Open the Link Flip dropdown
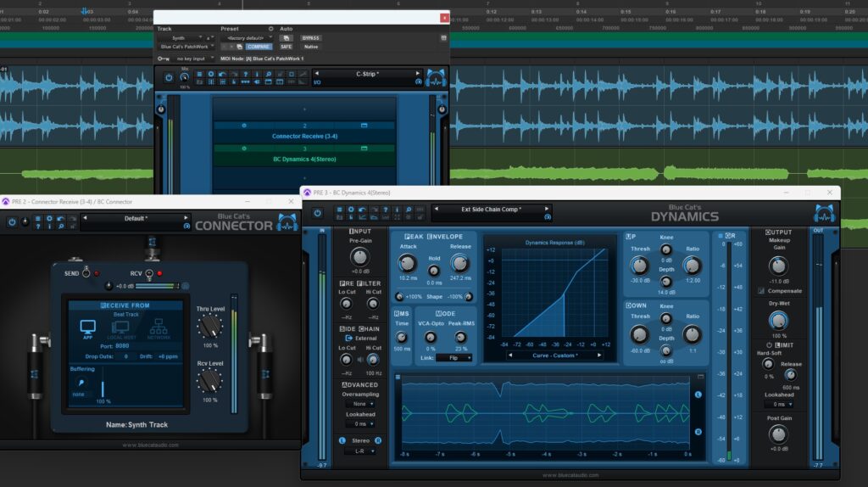Screen dimensions: 868x487 [x=453, y=358]
